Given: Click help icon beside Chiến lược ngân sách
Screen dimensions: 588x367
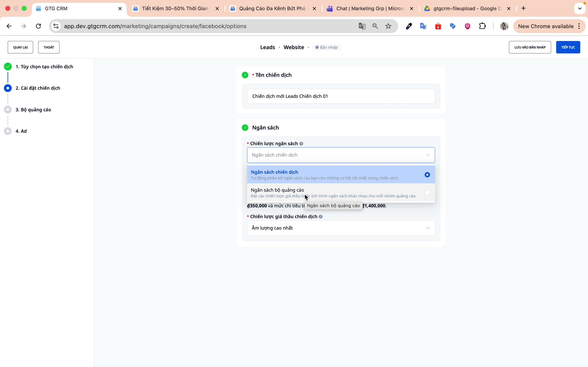Looking at the screenshot, I should pos(301,144).
